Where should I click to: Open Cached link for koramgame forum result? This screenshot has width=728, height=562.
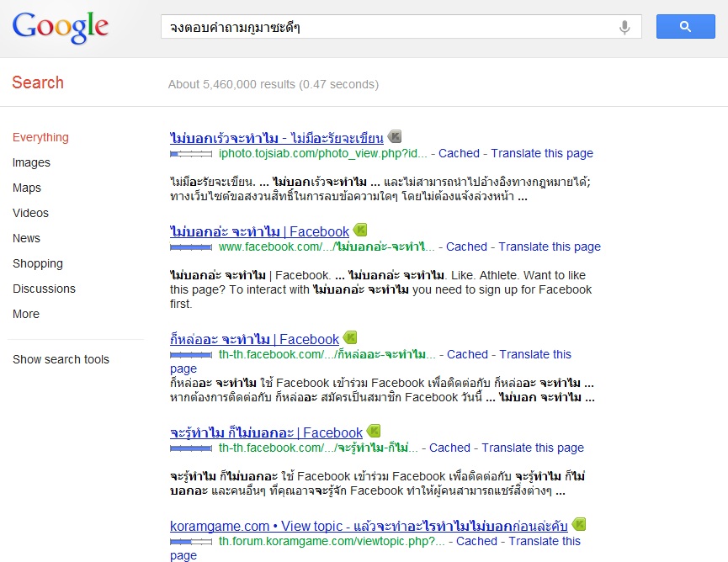pos(476,541)
